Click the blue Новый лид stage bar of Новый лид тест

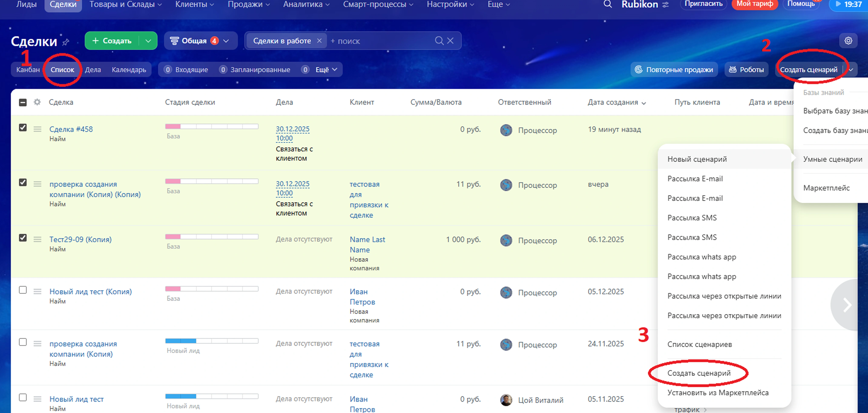212,396
